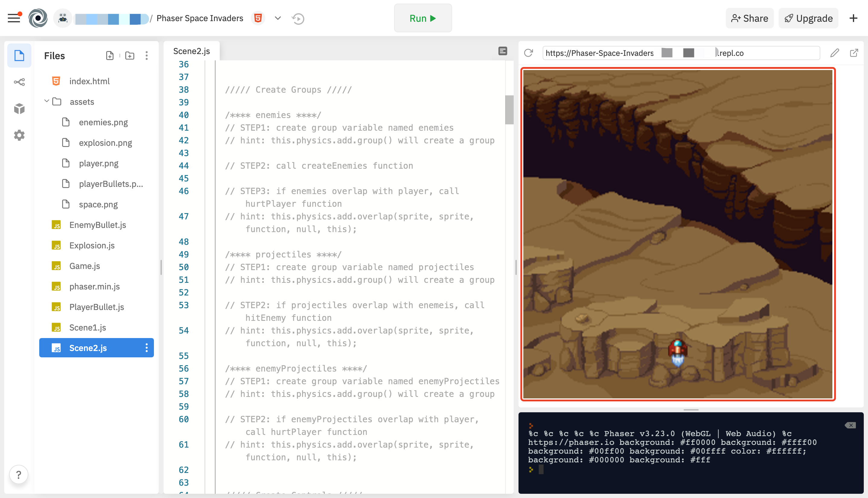Click the pencil edit icon beside URL bar
This screenshot has height=498, width=868.
coord(834,53)
